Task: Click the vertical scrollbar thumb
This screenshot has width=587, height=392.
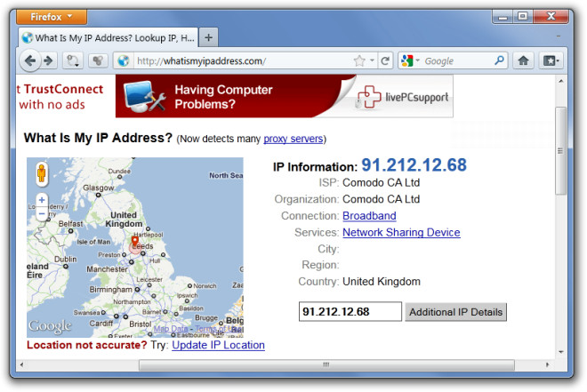Action: pos(560,150)
